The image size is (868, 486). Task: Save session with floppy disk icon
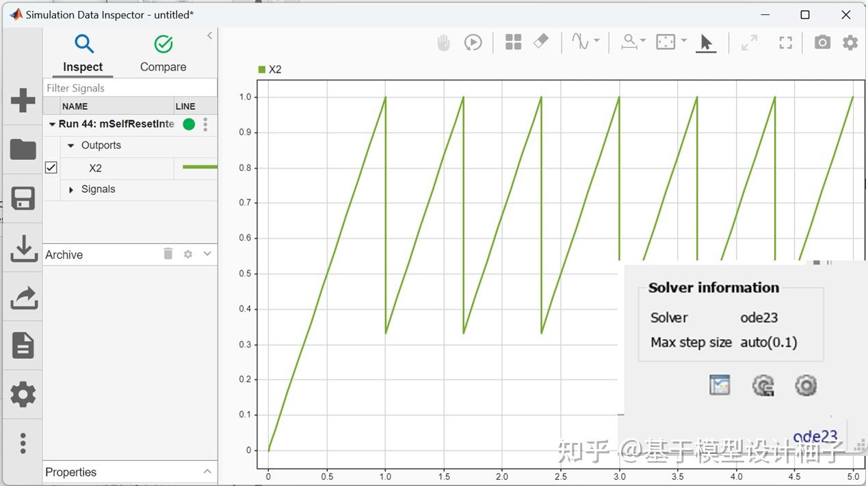coord(23,199)
